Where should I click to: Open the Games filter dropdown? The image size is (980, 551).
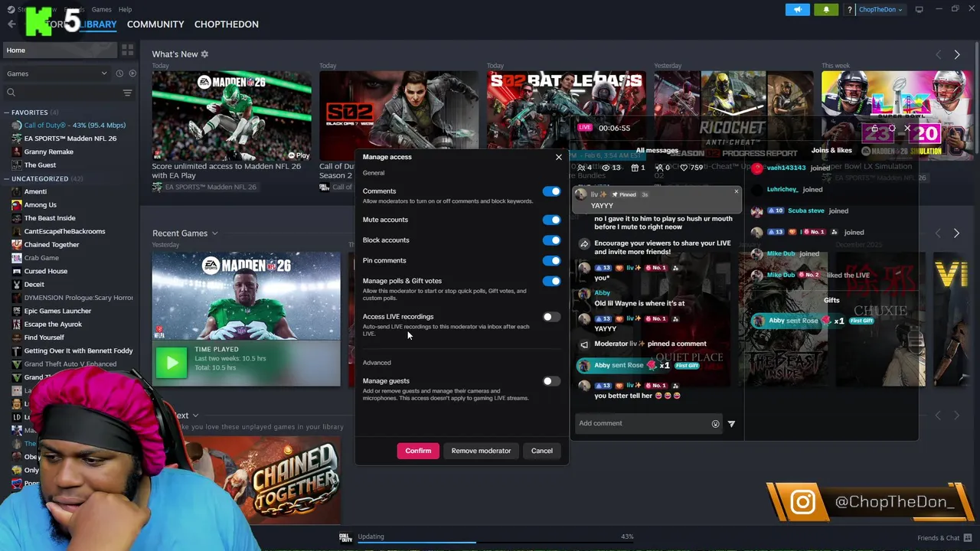(x=57, y=73)
